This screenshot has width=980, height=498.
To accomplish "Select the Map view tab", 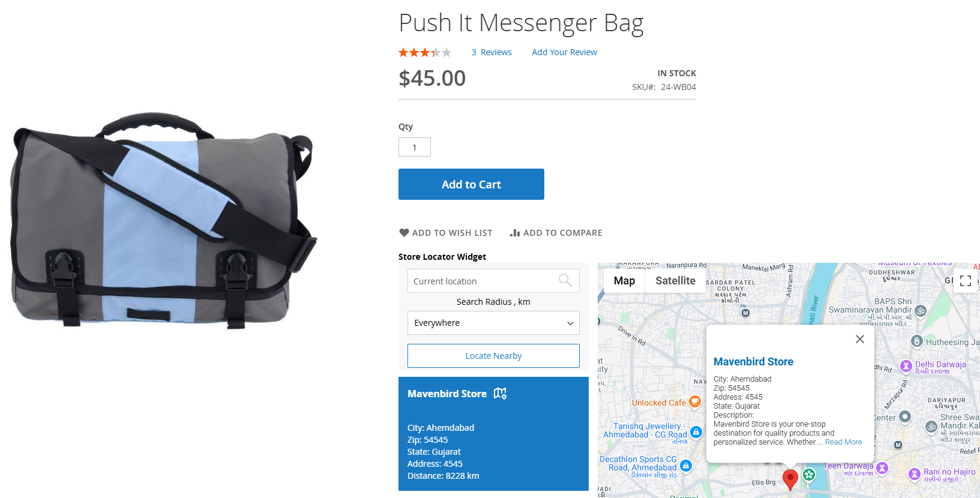I will (624, 281).
